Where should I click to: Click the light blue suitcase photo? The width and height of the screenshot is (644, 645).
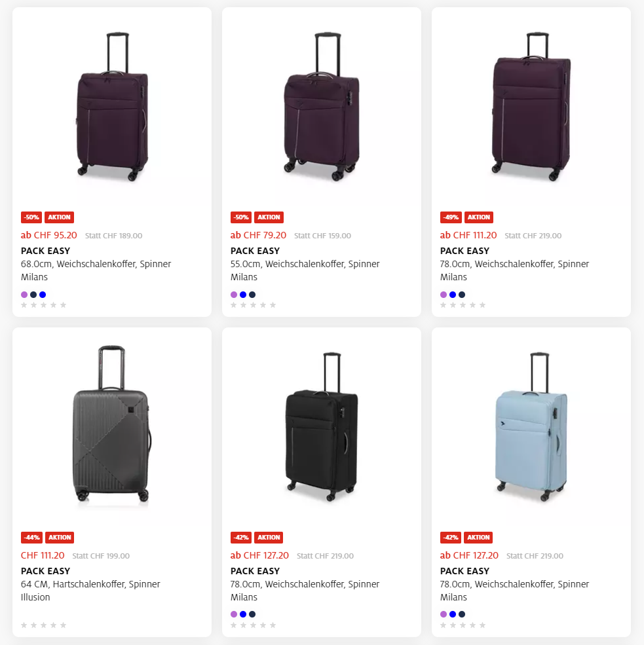click(x=531, y=426)
